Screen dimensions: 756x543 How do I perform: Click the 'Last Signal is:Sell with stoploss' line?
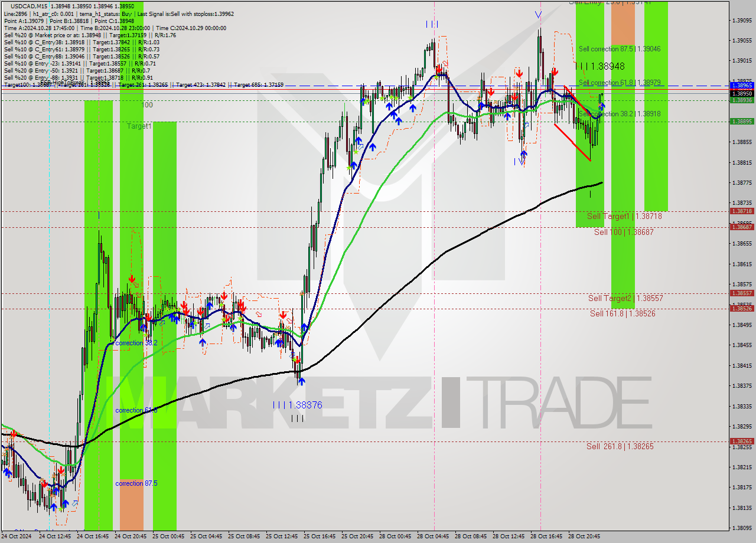187,14
